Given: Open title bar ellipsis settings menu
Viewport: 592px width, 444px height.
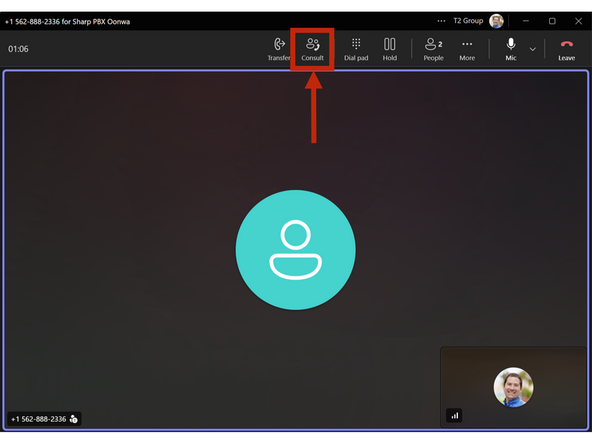Looking at the screenshot, I should (x=441, y=21).
